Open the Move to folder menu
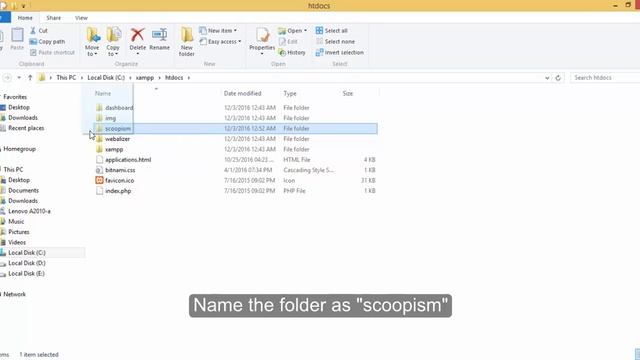This screenshot has height=360, width=640. (x=92, y=42)
